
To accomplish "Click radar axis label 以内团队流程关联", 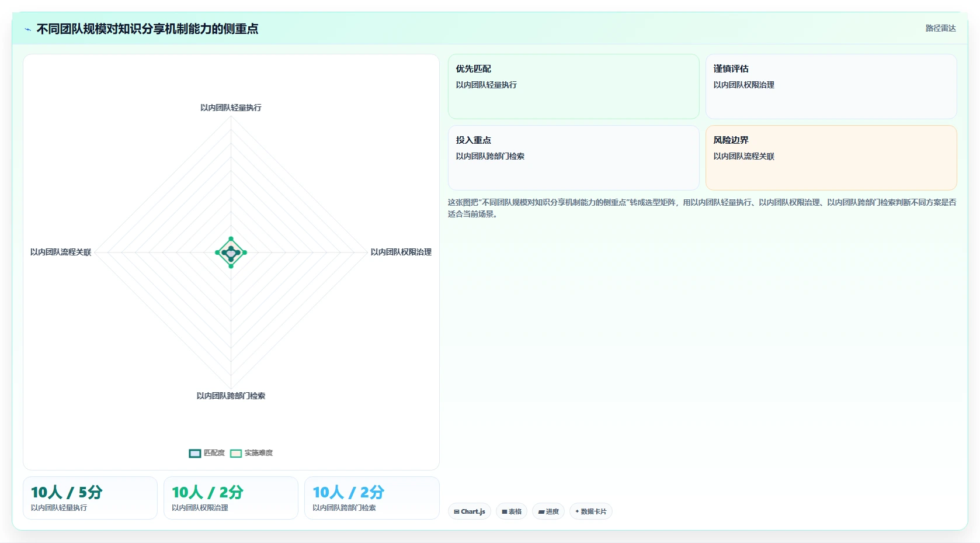I will point(61,252).
